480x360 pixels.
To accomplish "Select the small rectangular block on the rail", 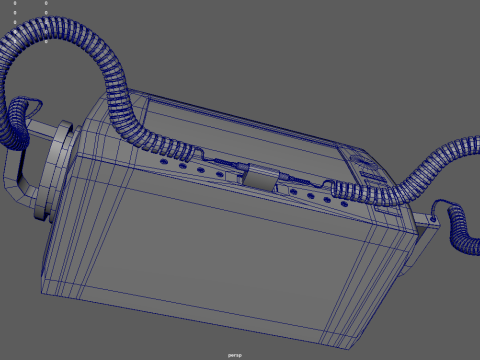I will (260, 178).
